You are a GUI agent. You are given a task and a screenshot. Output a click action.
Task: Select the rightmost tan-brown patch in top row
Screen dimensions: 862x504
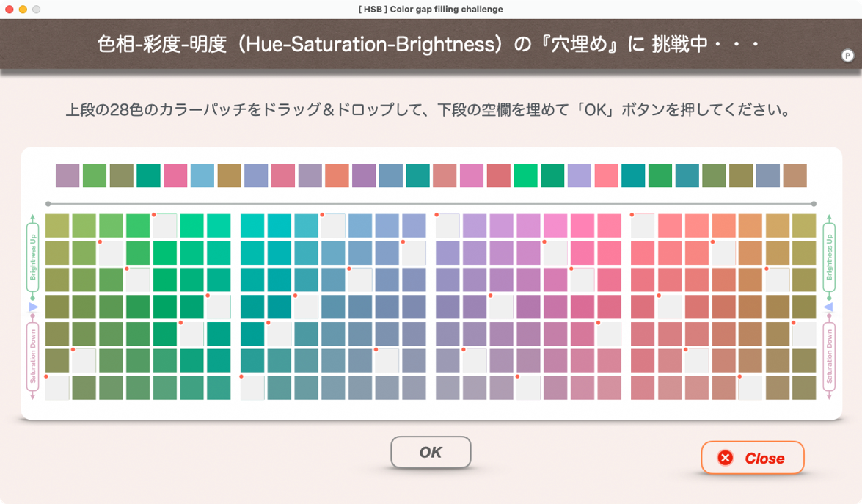[795, 175]
